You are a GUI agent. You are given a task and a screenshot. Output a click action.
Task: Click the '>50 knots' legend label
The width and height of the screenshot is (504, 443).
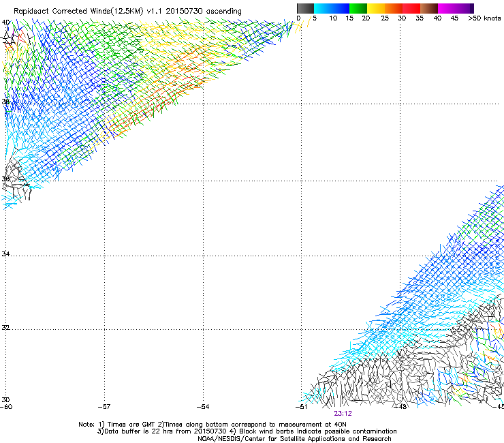(484, 18)
